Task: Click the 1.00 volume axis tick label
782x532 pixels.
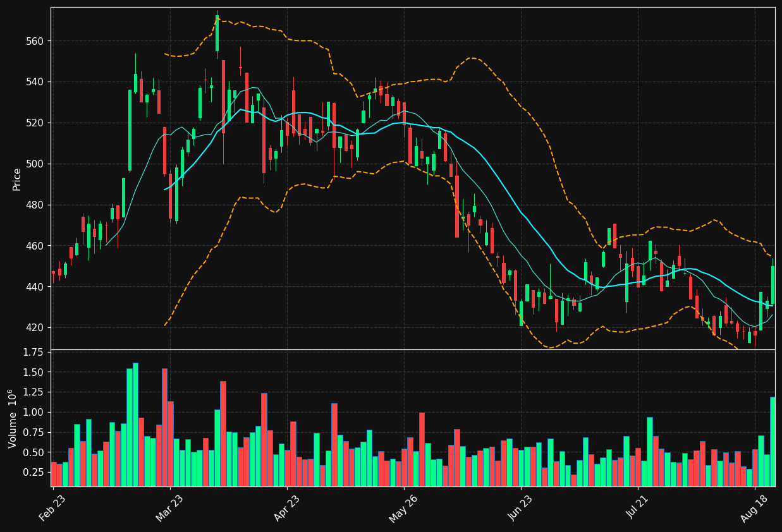Action: (34, 413)
